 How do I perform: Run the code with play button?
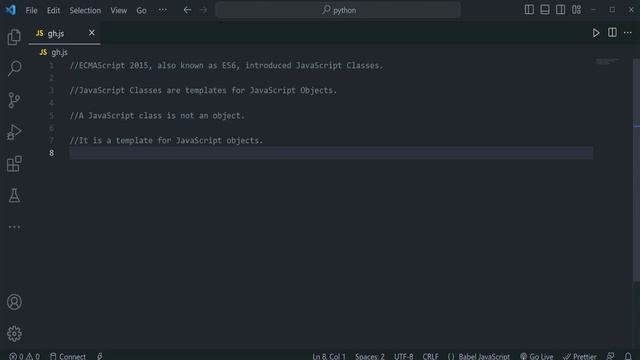[596, 33]
